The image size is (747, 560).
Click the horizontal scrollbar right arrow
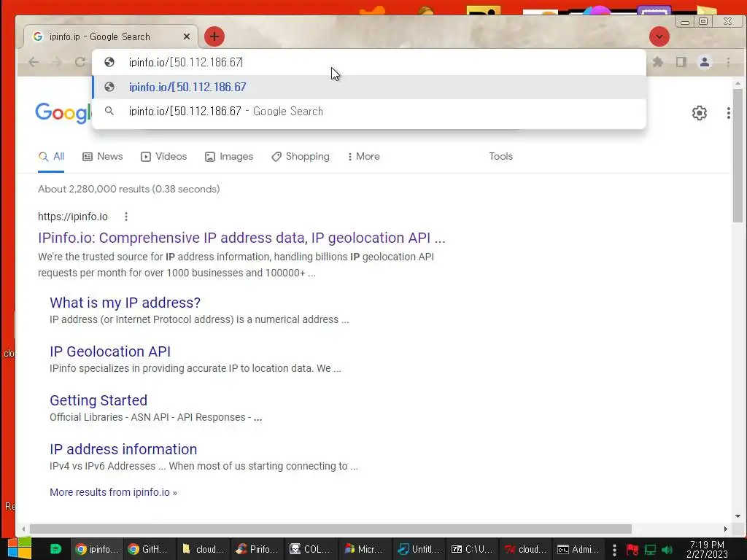pyautogui.click(x=725, y=529)
